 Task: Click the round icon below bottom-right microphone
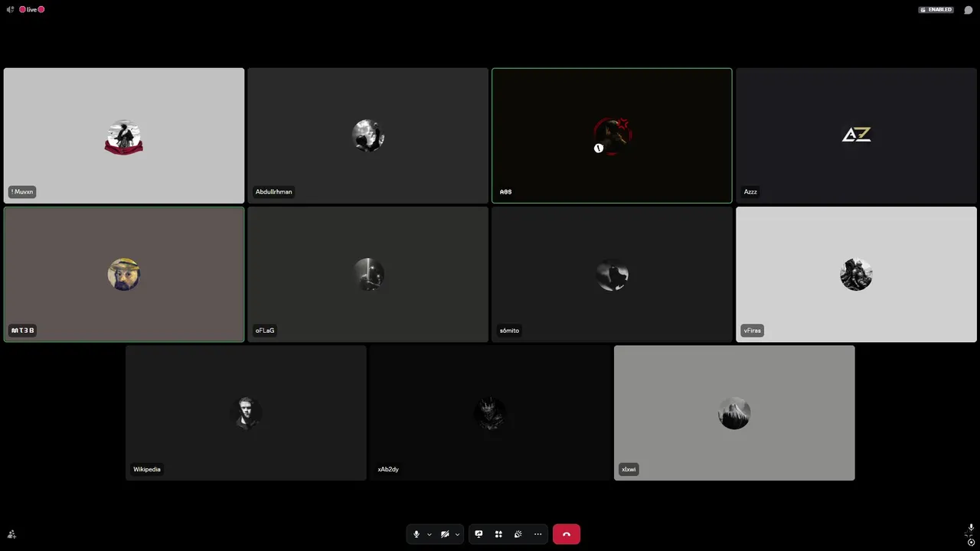click(x=971, y=543)
